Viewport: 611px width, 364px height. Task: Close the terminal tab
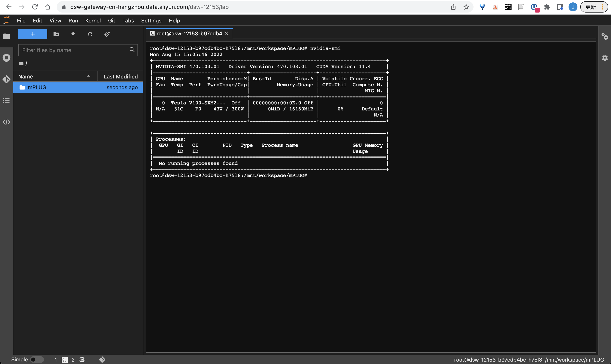(226, 33)
